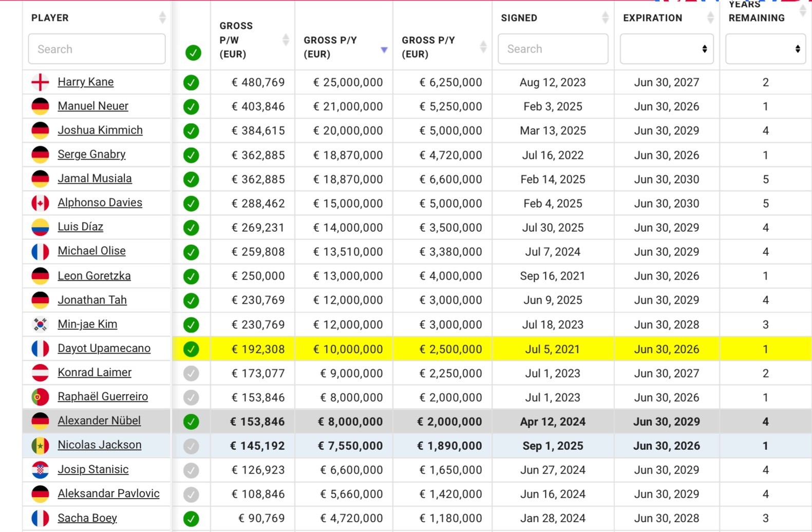Click the Player search input field
The width and height of the screenshot is (812, 532).
[97, 49]
